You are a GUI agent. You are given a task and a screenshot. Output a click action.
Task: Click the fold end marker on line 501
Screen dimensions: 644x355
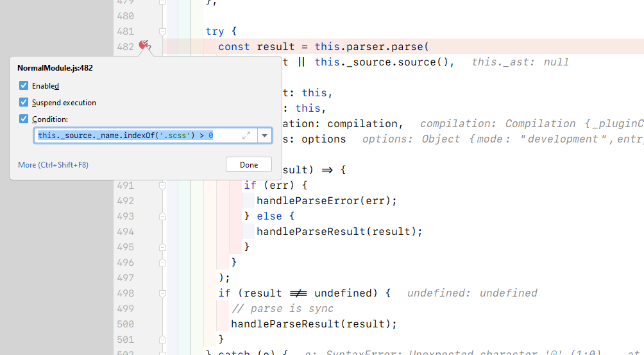163,340
